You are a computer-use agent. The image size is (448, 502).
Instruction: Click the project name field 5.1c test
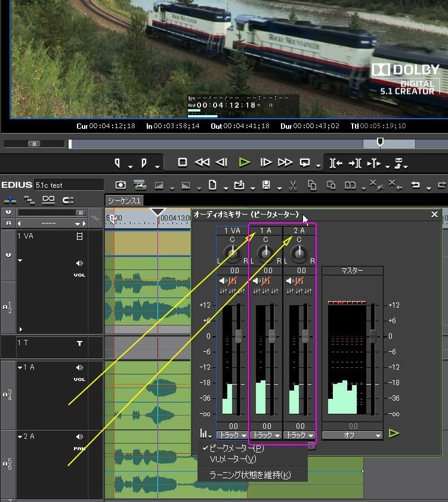[x=69, y=185]
